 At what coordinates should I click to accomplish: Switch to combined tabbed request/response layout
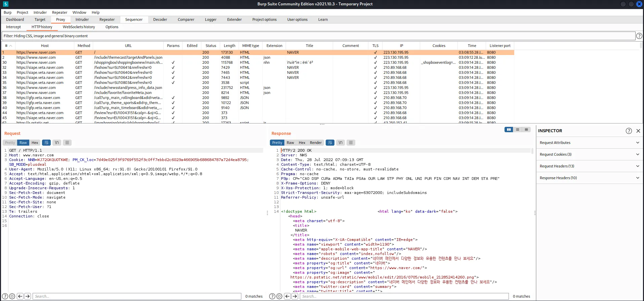click(x=526, y=130)
